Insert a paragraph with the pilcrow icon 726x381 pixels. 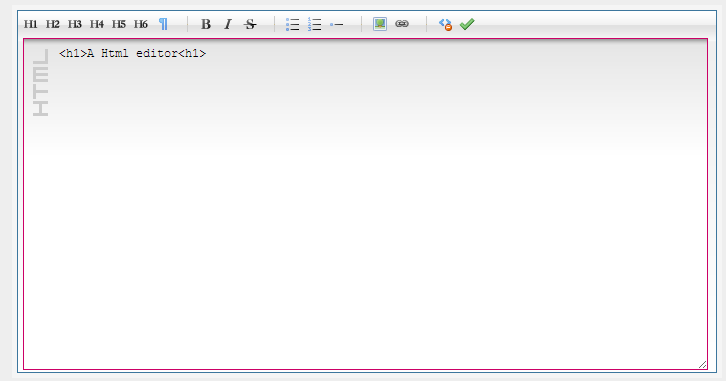click(163, 24)
